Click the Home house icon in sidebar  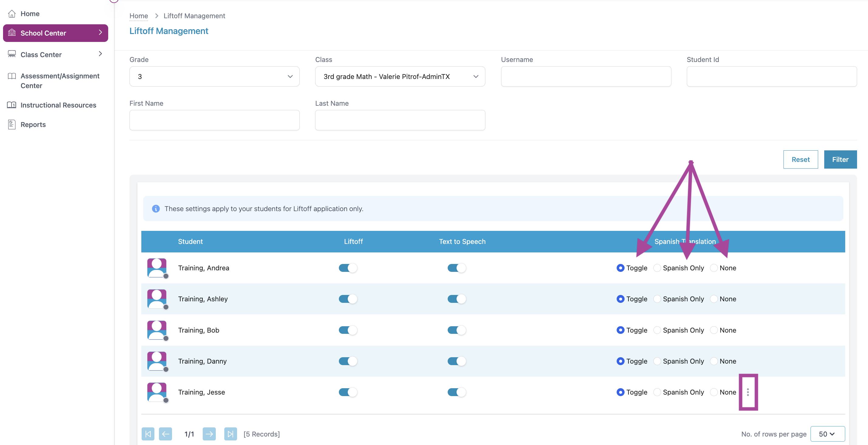click(12, 13)
